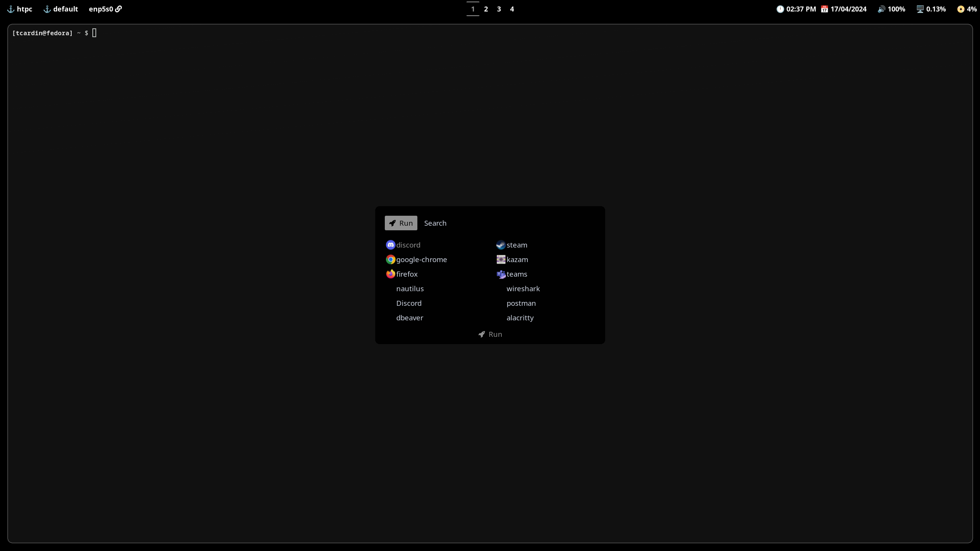
Task: Start steam from the launcher list
Action: 516,245
